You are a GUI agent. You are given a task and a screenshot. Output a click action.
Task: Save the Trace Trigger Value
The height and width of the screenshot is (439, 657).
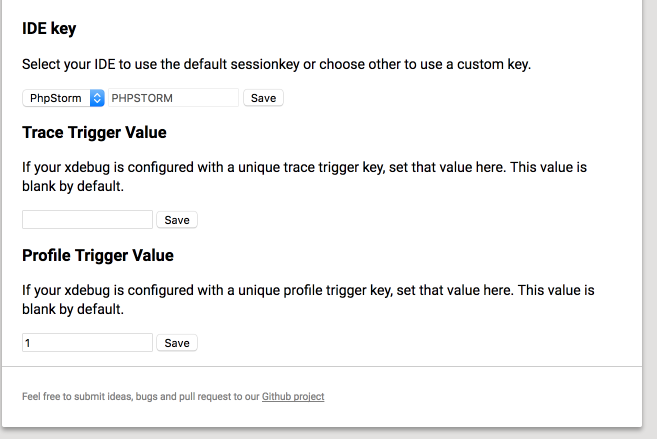coord(177,220)
